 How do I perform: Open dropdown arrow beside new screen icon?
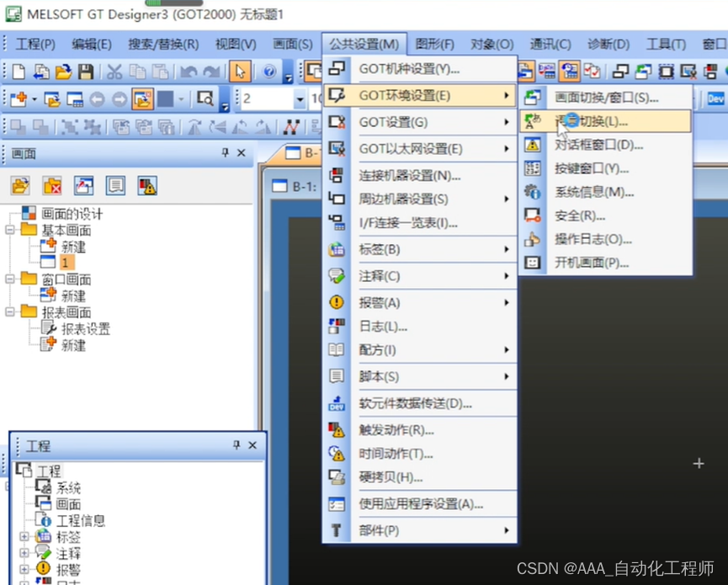pyautogui.click(x=35, y=99)
